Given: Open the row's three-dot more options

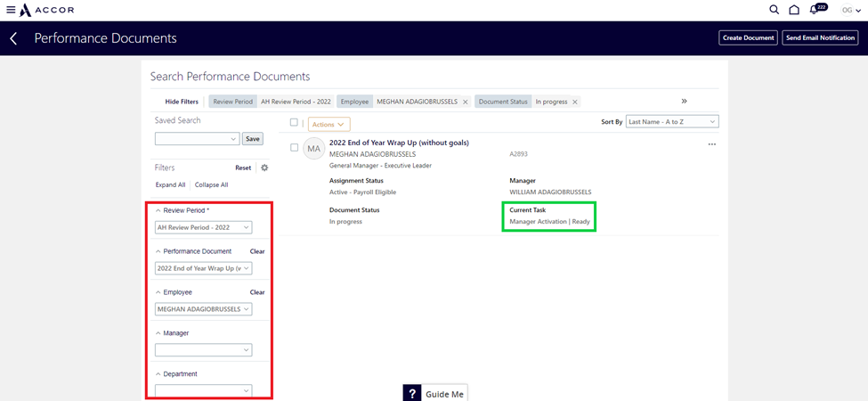Looking at the screenshot, I should (x=712, y=144).
